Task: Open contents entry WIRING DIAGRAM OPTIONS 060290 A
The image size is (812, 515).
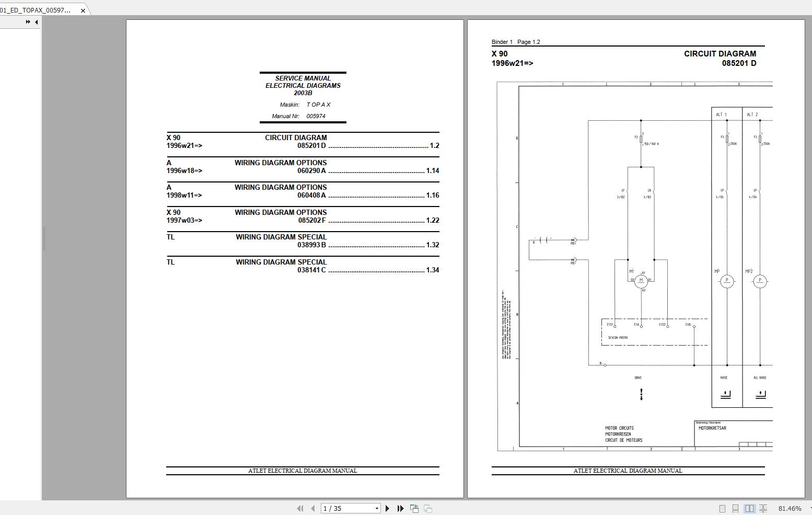Action: click(x=303, y=167)
